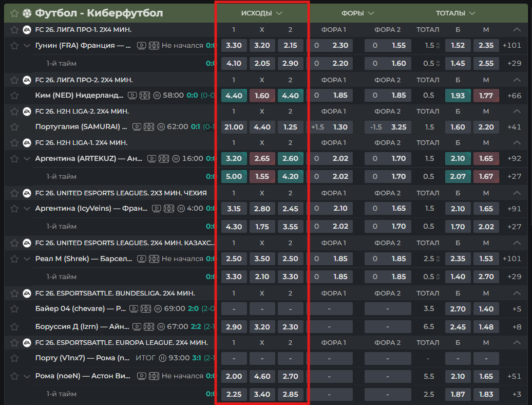532x405 pixels.
Task: Select odds 21.00 for Португалия win
Action: tap(234, 127)
